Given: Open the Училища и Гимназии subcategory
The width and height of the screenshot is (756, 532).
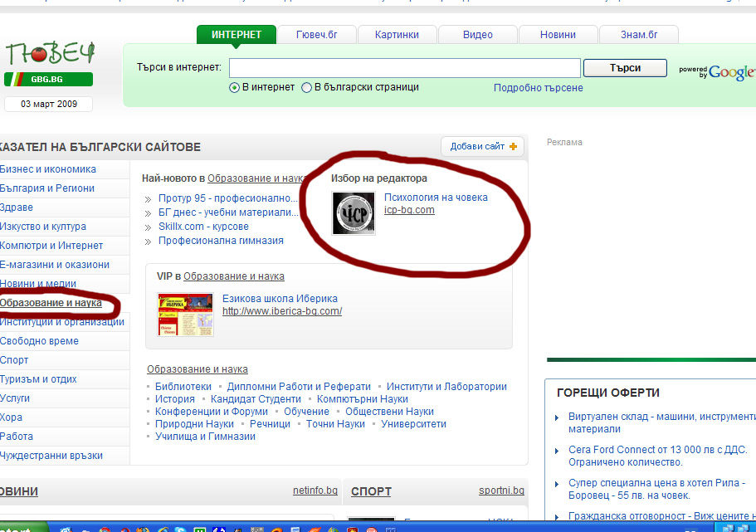Looking at the screenshot, I should coord(205,437).
